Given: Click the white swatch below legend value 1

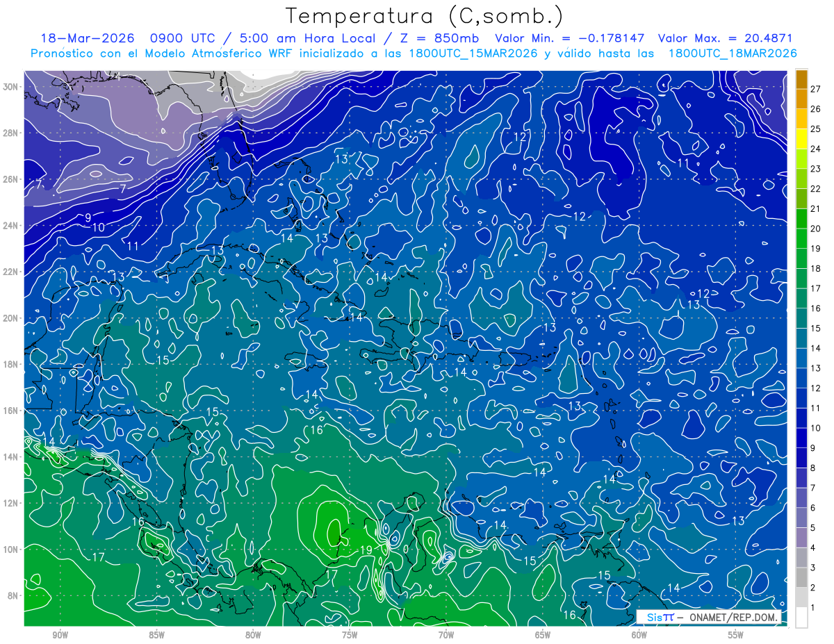Looking at the screenshot, I should pos(801,618).
